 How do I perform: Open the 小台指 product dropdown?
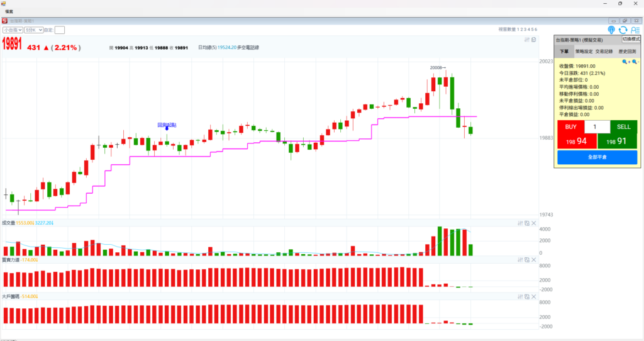pyautogui.click(x=13, y=30)
